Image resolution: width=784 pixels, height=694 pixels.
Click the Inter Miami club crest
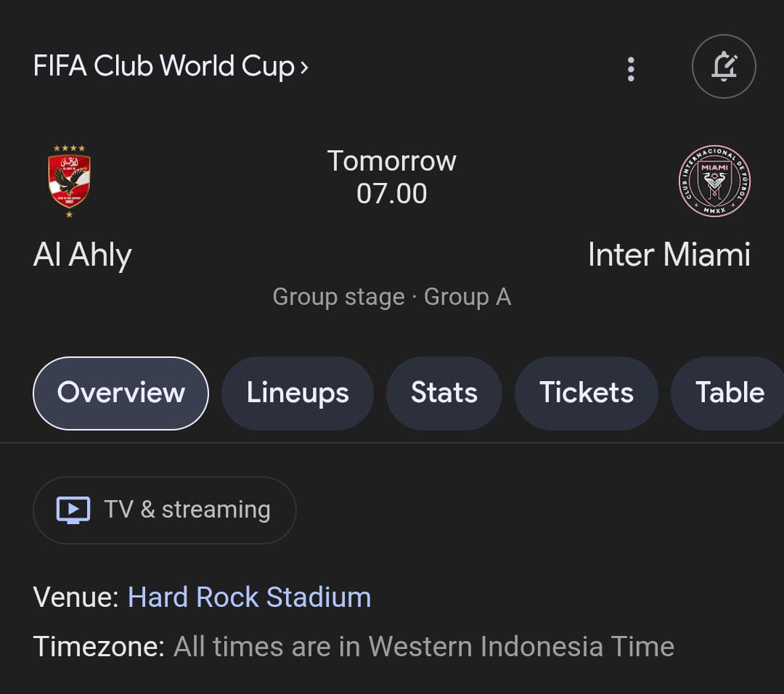[x=714, y=181]
